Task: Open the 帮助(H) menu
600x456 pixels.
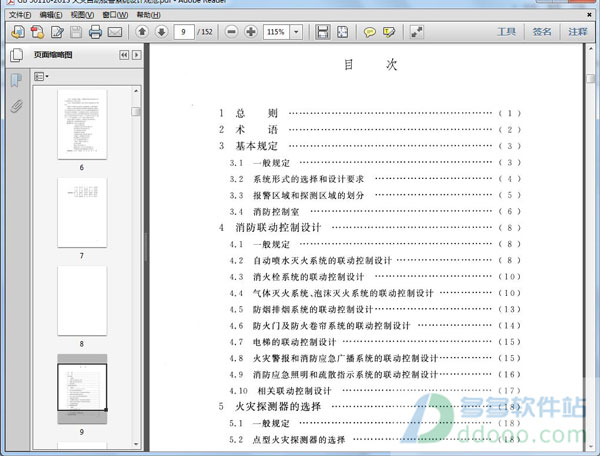Action: click(148, 15)
